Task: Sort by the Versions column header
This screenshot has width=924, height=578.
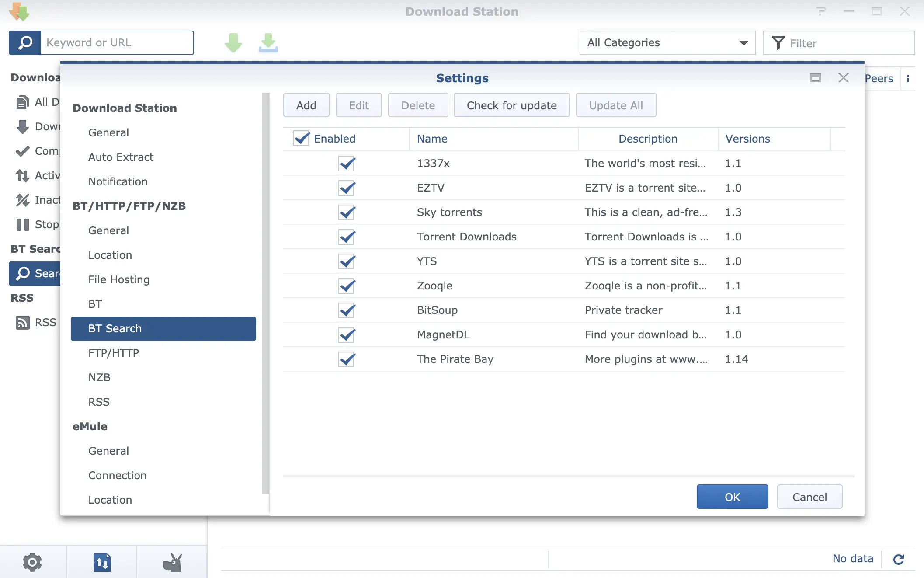Action: [x=774, y=139]
